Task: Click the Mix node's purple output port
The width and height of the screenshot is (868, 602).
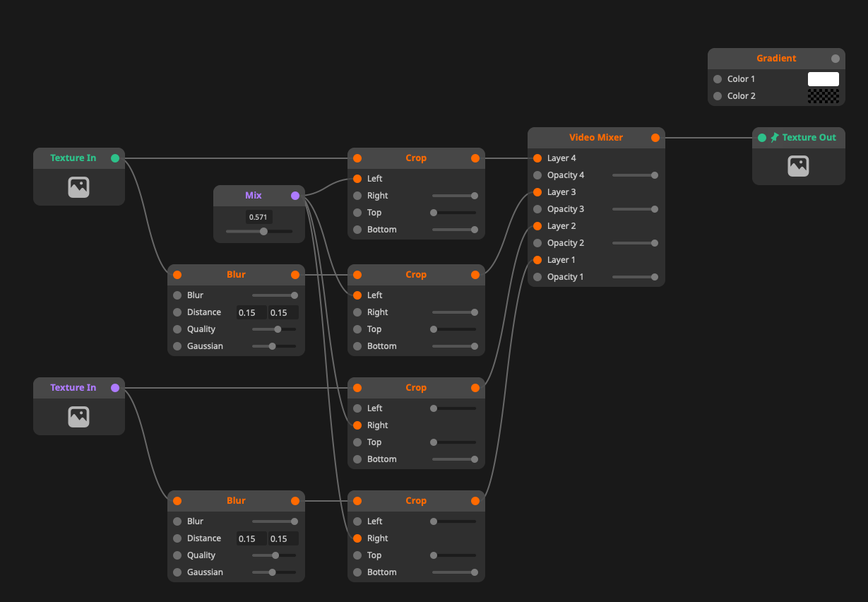Action: pos(295,196)
